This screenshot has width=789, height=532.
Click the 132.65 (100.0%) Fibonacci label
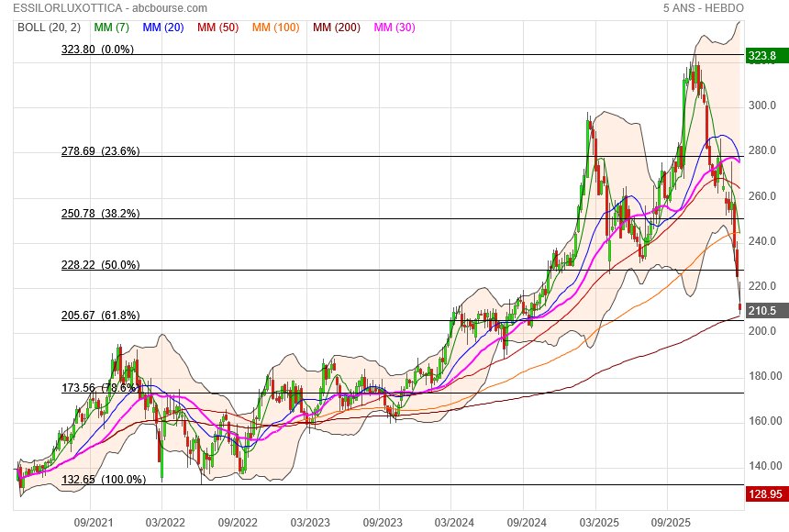tap(104, 479)
